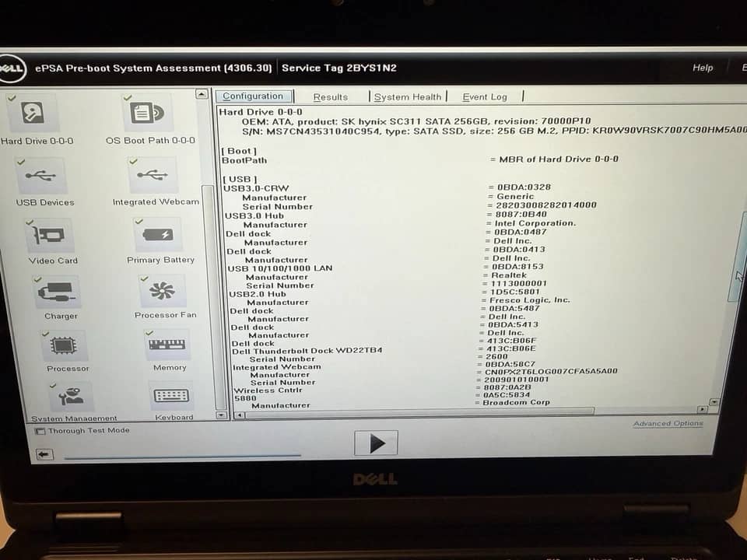This screenshot has height=560, width=747.
Task: Click device list vertical scrollbar thumb
Action: 212,296
